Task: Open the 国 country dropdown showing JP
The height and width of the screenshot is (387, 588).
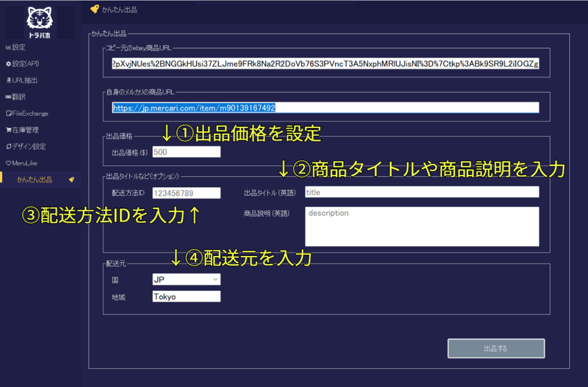Action: (x=186, y=280)
